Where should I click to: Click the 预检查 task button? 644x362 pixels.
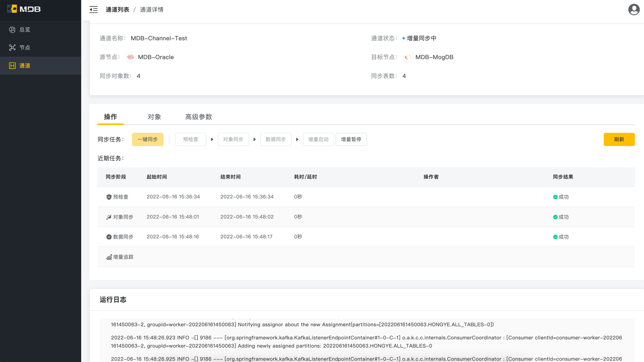(x=190, y=139)
